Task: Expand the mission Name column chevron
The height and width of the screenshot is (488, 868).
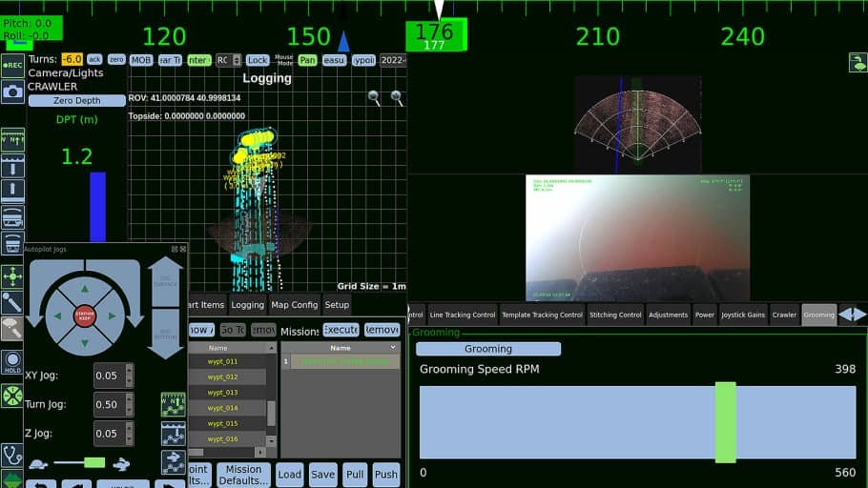Action: coord(392,348)
